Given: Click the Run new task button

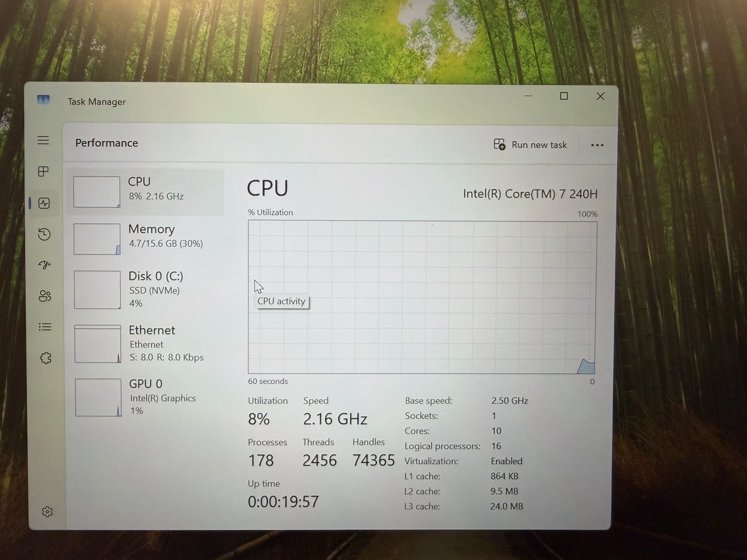Looking at the screenshot, I should pyautogui.click(x=530, y=145).
